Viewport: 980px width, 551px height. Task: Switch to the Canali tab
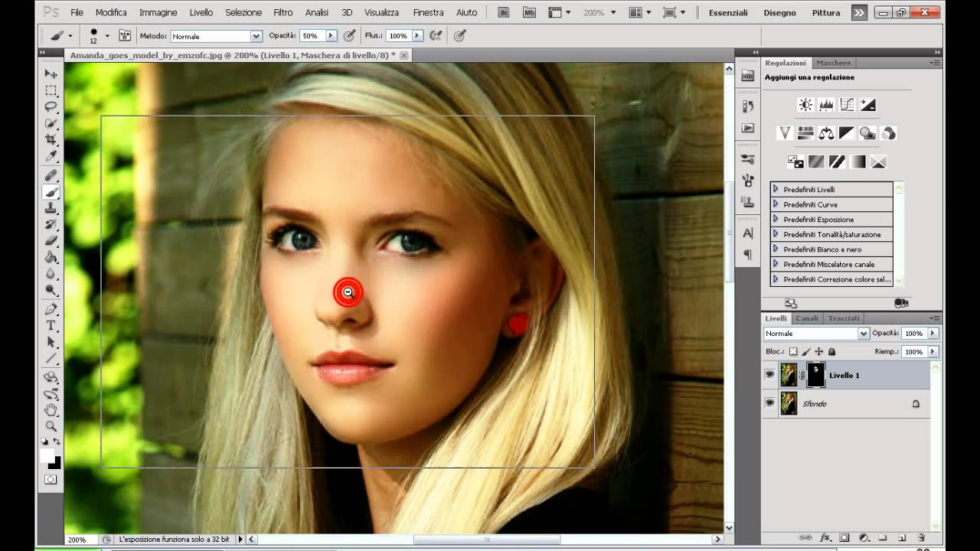coord(807,318)
